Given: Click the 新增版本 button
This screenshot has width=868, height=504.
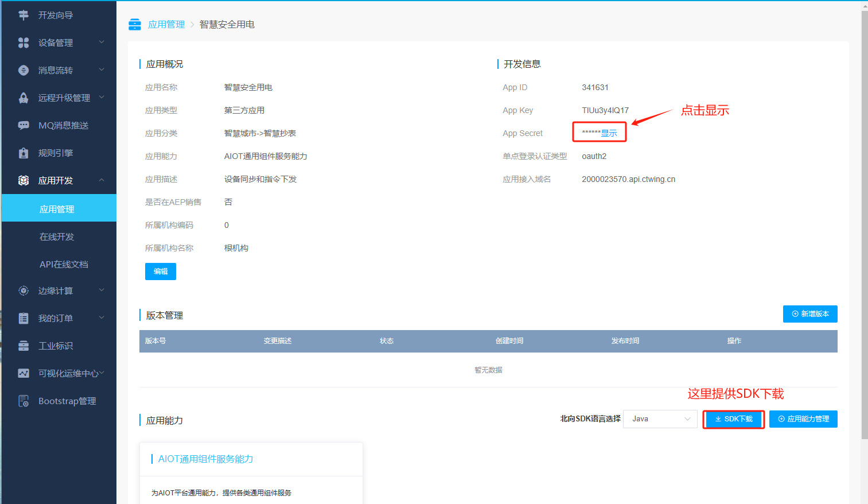Looking at the screenshot, I should tap(809, 314).
